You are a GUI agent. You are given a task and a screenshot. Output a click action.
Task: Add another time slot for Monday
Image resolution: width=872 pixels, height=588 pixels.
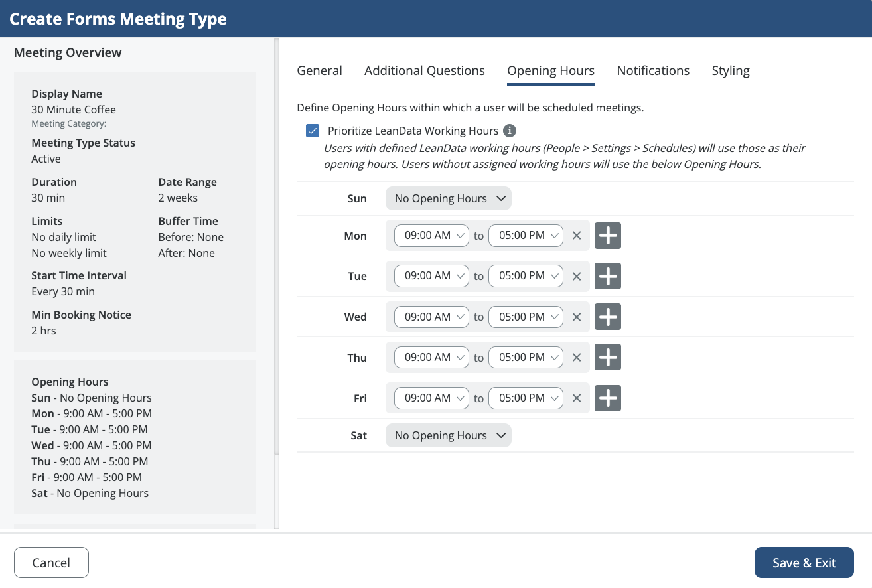pos(607,236)
